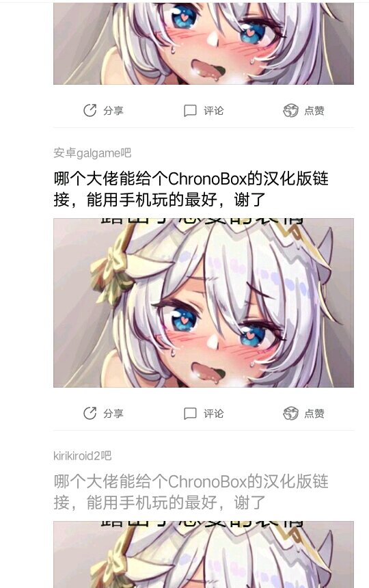Viewport: 369px width, 588px height.
Task: Click the yellow hair ribbon in middle image
Action: coord(112,273)
